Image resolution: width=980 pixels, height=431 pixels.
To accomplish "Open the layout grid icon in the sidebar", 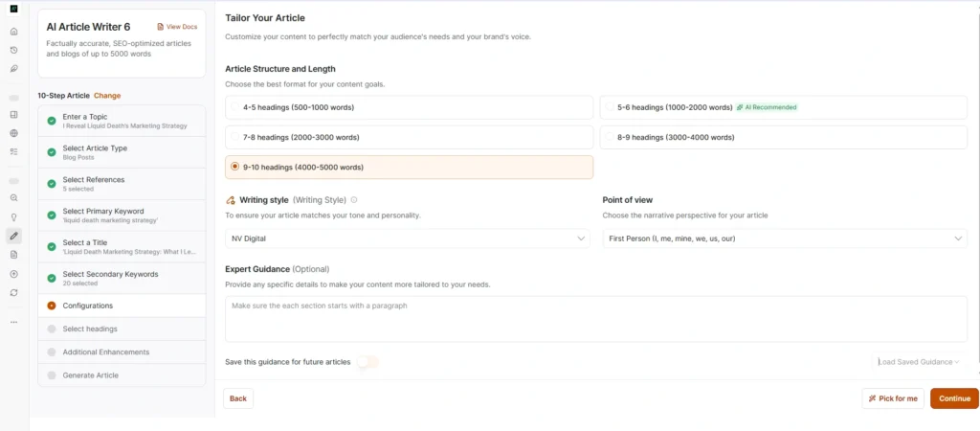I will [13, 115].
